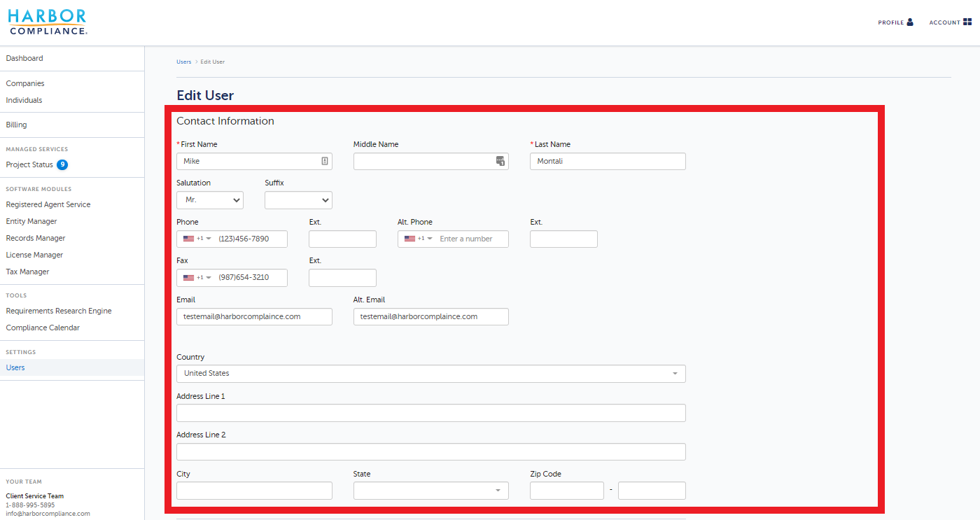Image resolution: width=980 pixels, height=520 pixels.
Task: Open the Account grid icon
Action: (x=967, y=22)
